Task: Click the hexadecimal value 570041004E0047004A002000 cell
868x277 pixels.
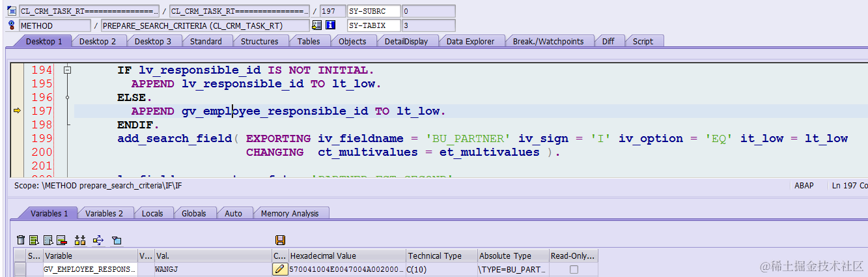Action: click(347, 269)
